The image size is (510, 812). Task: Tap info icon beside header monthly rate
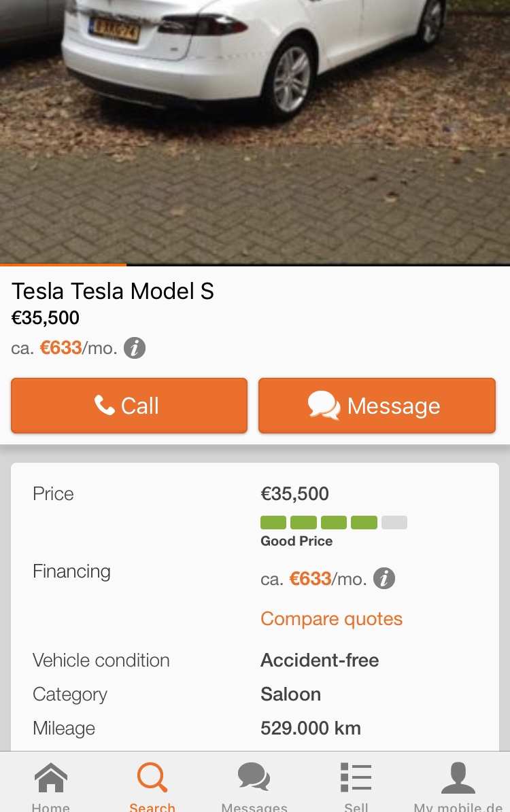[x=135, y=349]
